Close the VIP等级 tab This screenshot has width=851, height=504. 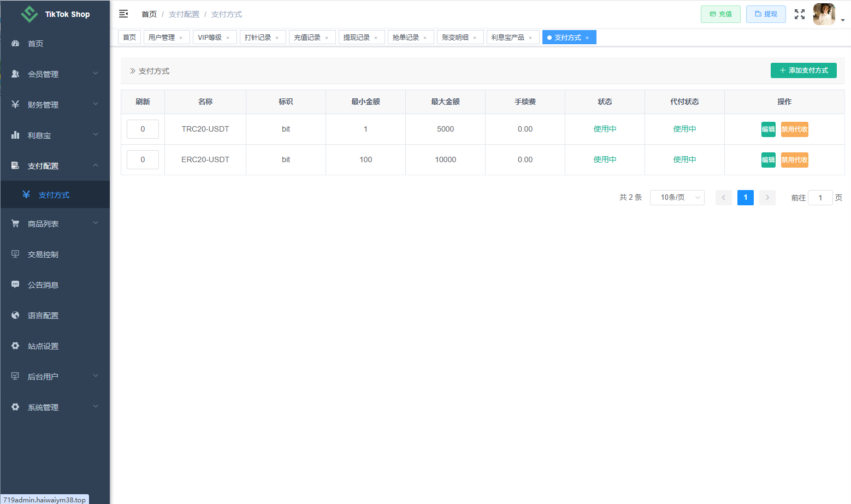click(228, 38)
